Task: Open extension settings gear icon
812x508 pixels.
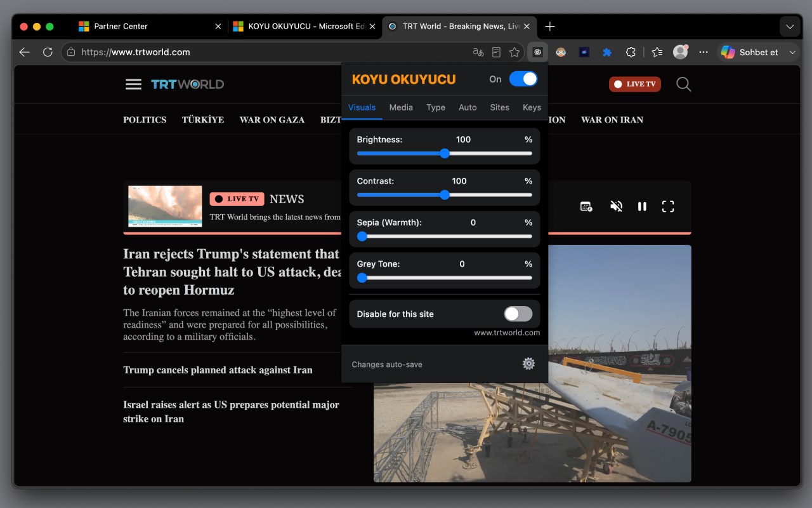Action: point(528,363)
